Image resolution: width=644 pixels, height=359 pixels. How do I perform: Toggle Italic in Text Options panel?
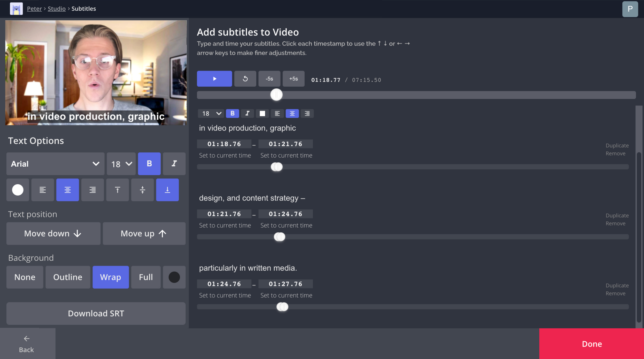point(174,164)
